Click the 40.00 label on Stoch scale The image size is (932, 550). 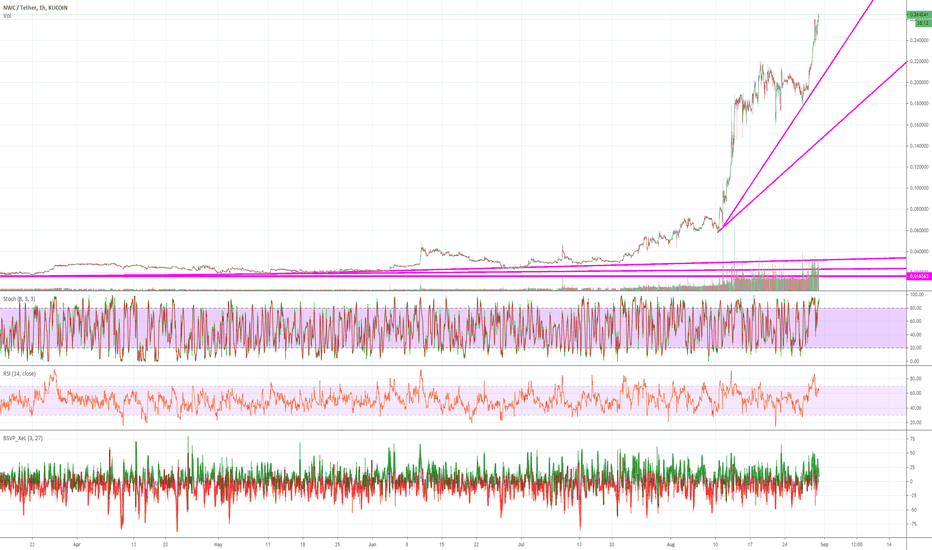(x=916, y=335)
